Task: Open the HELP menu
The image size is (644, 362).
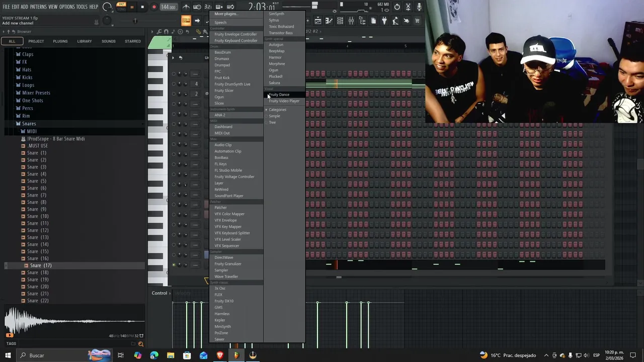Action: point(94,7)
